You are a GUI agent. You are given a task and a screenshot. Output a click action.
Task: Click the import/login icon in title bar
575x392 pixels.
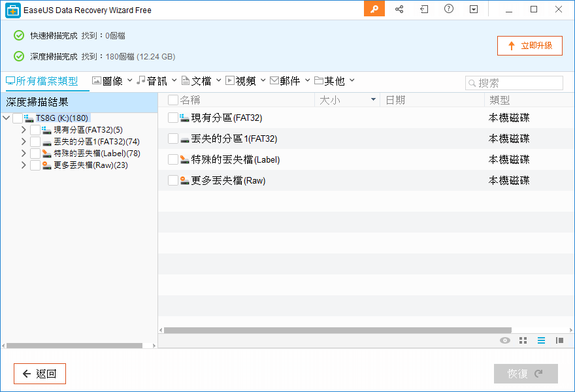424,9
